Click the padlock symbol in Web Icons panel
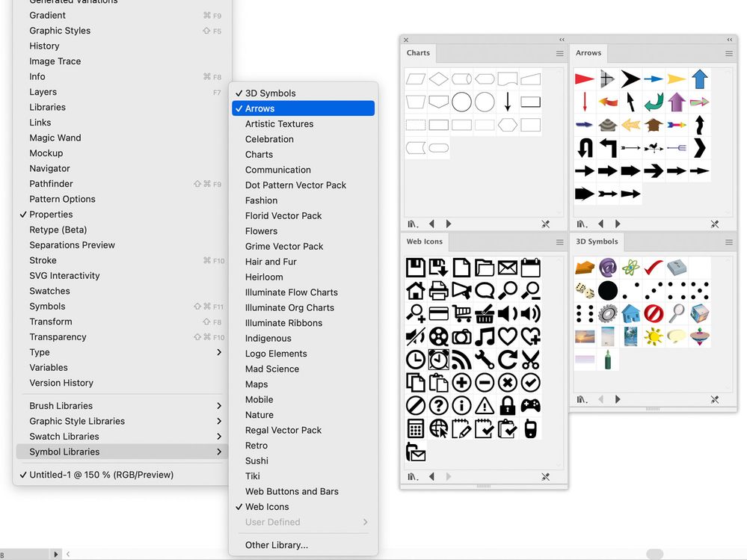Screen dimensions: 747x560 (x=506, y=405)
